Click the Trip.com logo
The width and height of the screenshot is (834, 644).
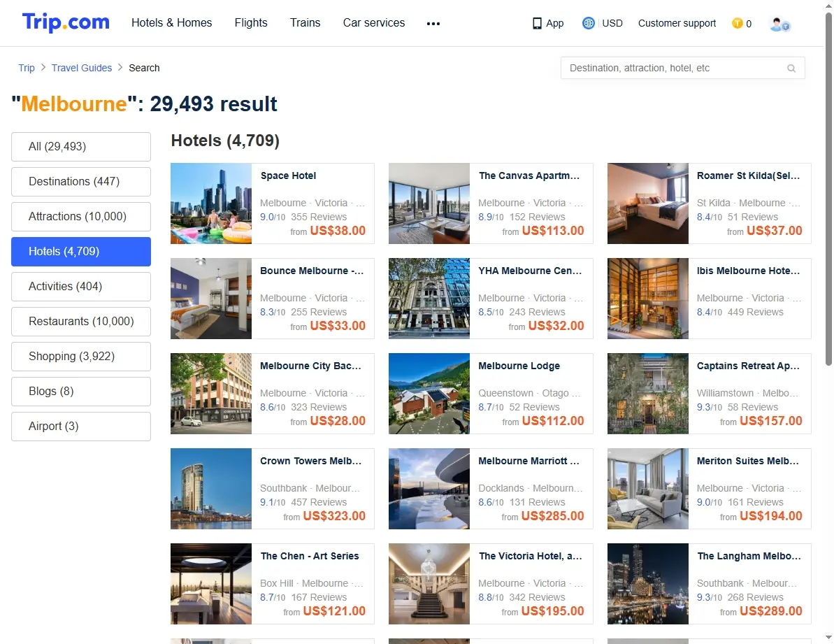point(66,22)
